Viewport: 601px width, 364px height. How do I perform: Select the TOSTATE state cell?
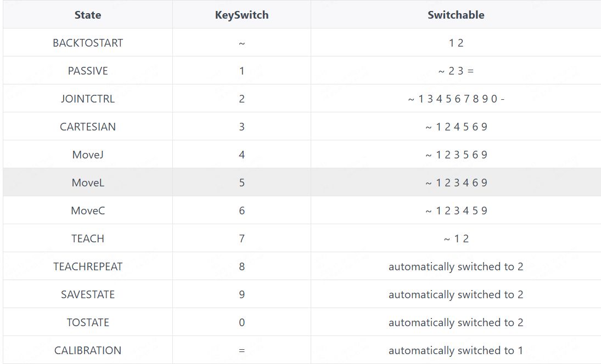(x=88, y=322)
